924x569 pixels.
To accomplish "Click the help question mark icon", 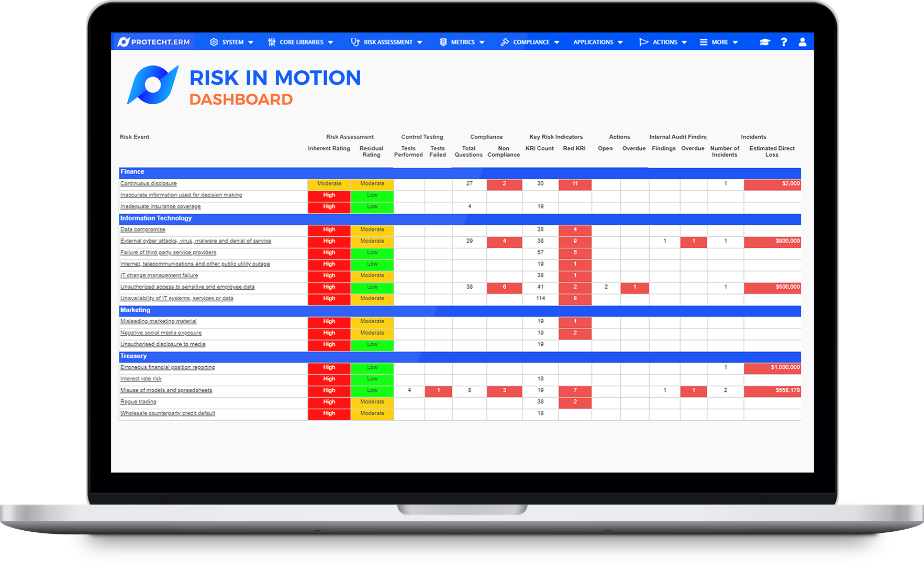I will coord(784,42).
